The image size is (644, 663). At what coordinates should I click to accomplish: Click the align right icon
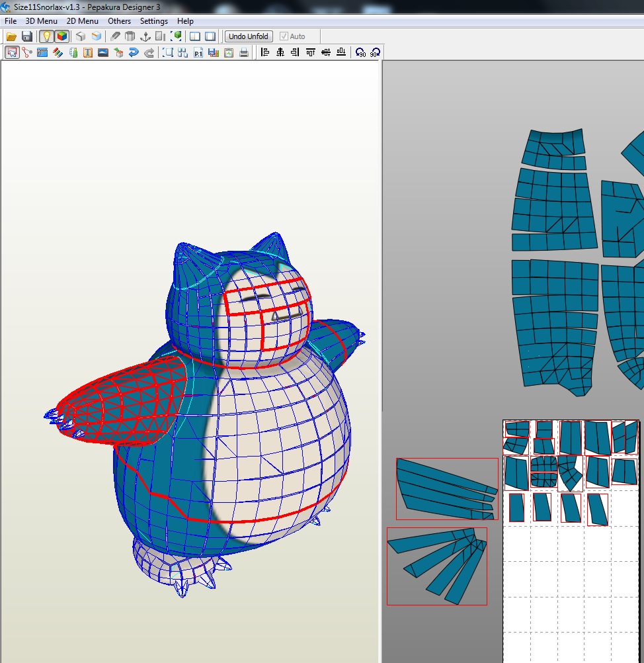point(296,52)
